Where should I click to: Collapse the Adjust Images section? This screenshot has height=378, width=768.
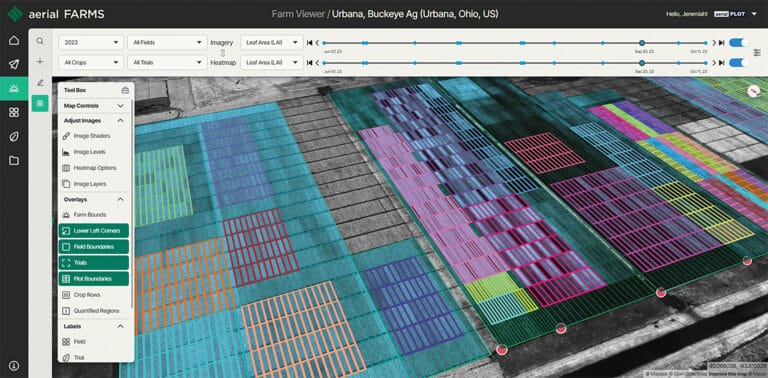pos(120,120)
